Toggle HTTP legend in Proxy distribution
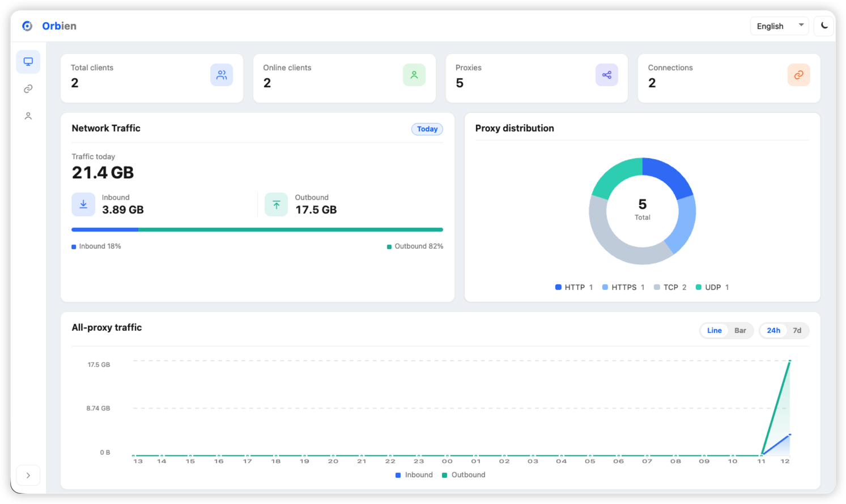The width and height of the screenshot is (846, 504). point(574,288)
